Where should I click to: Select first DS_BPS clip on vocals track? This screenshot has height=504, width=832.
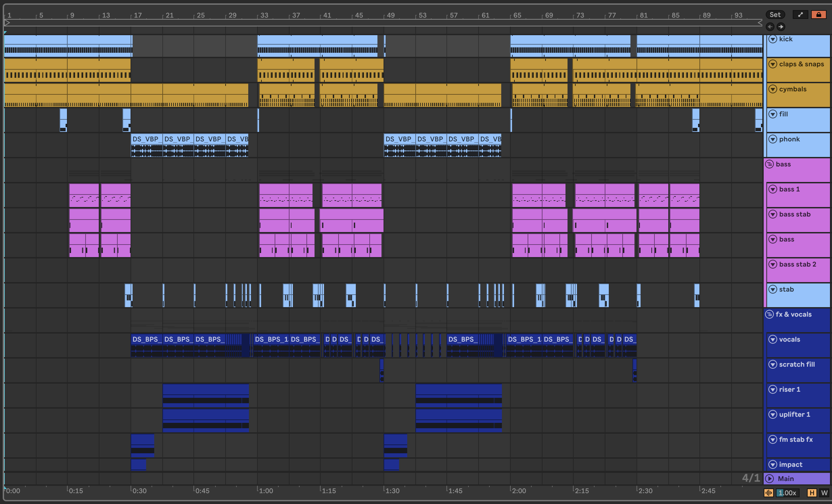(x=146, y=345)
